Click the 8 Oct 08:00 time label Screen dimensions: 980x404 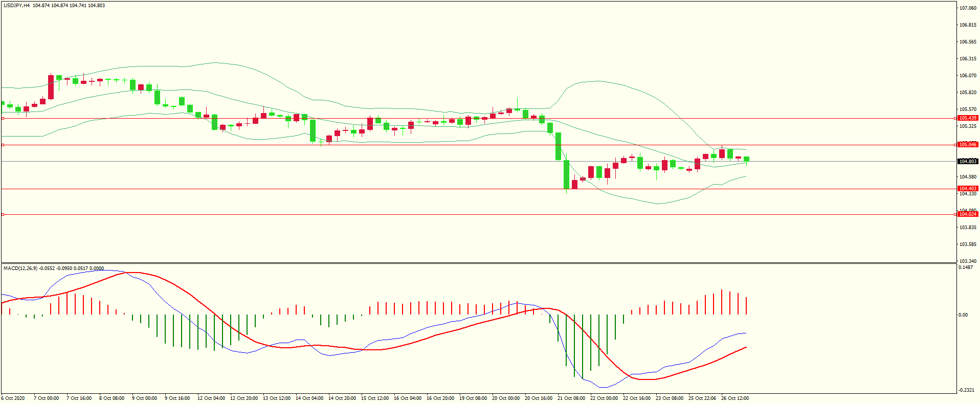112,398
